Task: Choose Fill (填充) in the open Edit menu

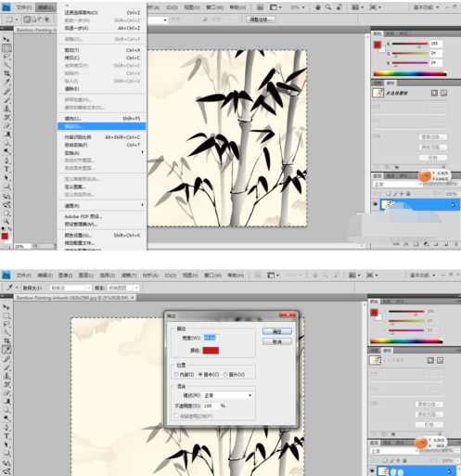Action: pos(102,119)
